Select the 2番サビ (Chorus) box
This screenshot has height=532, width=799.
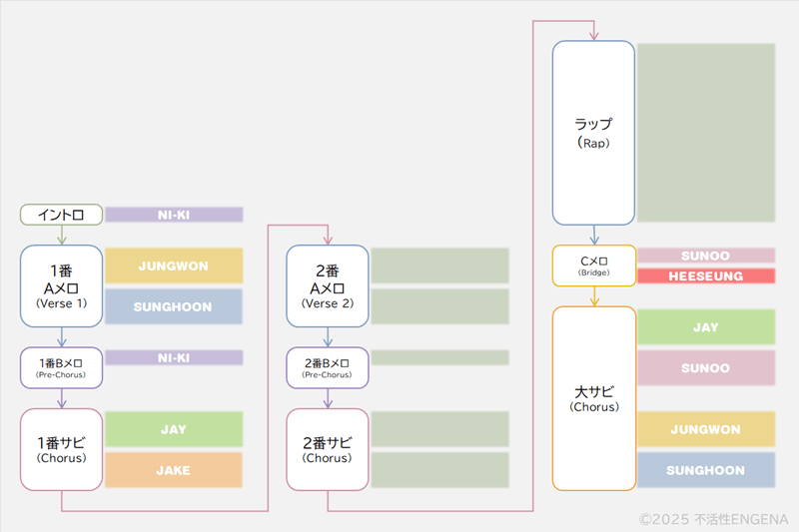point(327,449)
